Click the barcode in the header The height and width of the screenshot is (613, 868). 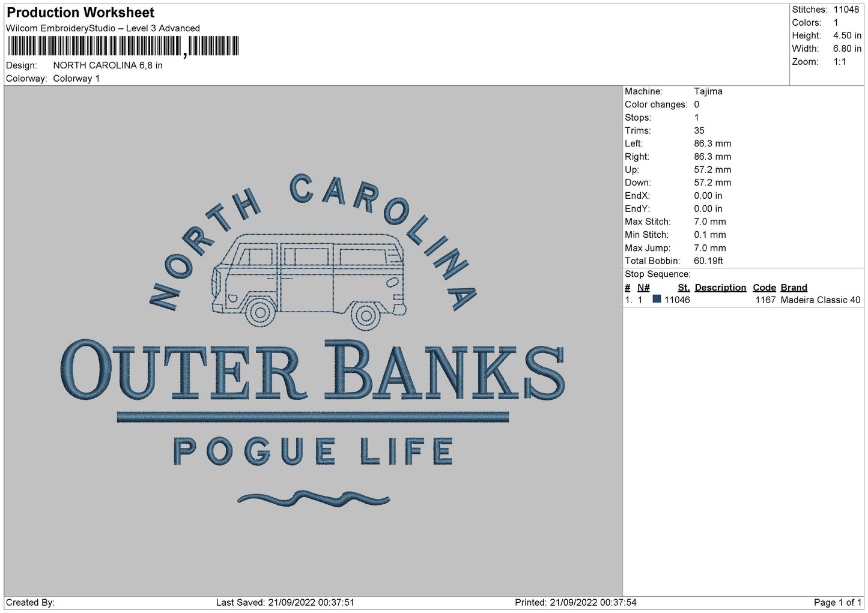point(124,46)
